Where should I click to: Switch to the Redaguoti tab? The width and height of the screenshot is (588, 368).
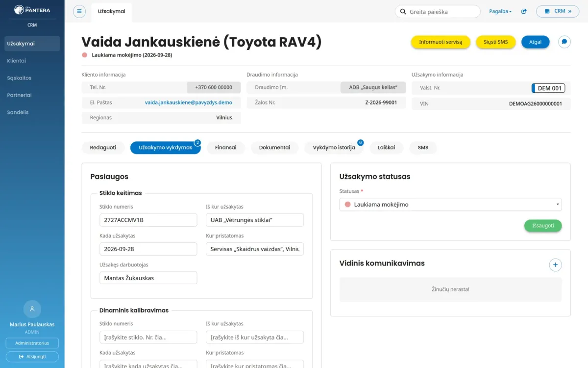point(103,147)
